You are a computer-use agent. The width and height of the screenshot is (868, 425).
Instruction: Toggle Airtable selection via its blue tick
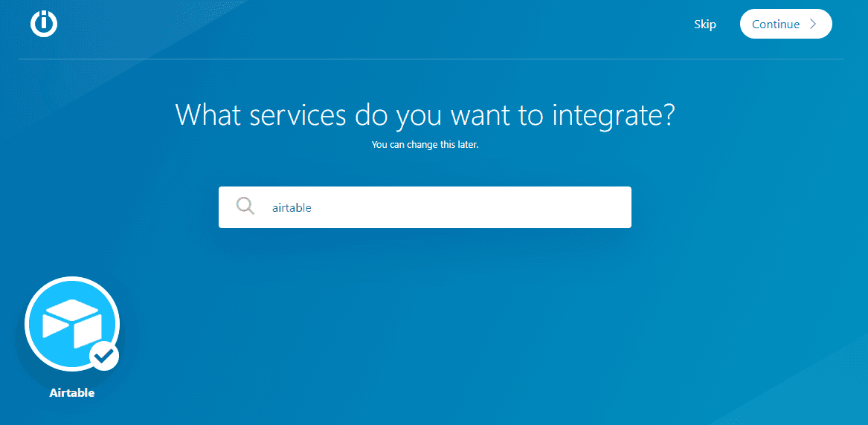[105, 356]
